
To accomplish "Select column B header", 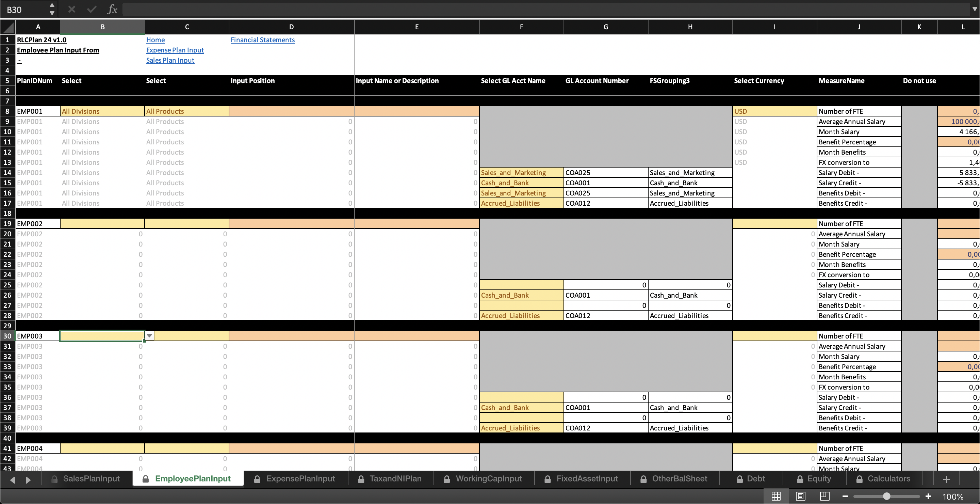I will point(102,27).
